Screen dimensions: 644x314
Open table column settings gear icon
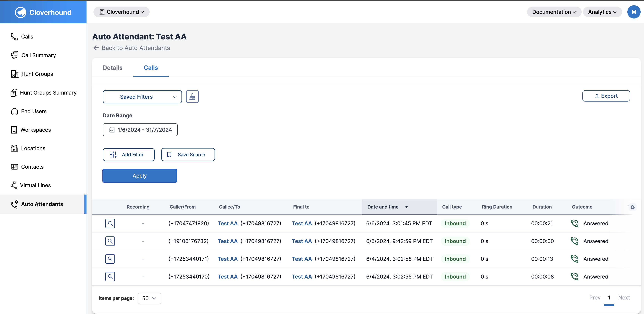pyautogui.click(x=632, y=207)
